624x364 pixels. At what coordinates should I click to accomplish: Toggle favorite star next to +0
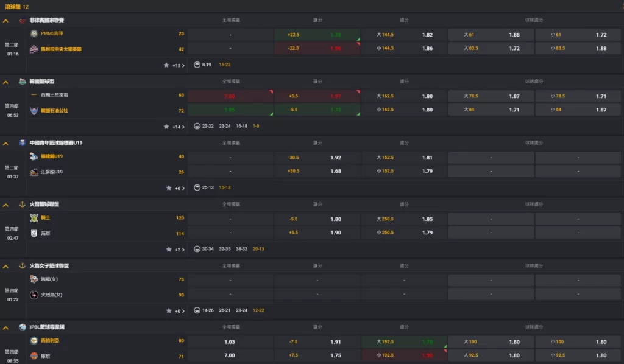(x=169, y=311)
